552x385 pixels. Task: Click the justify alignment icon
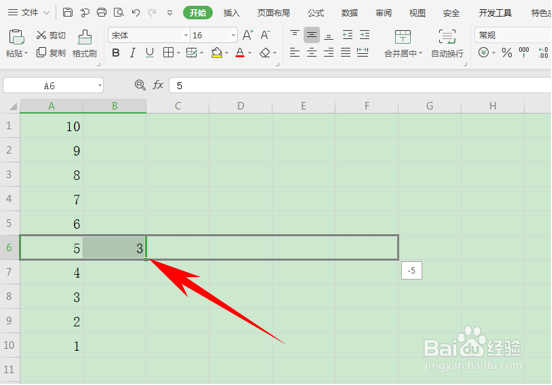(x=346, y=53)
